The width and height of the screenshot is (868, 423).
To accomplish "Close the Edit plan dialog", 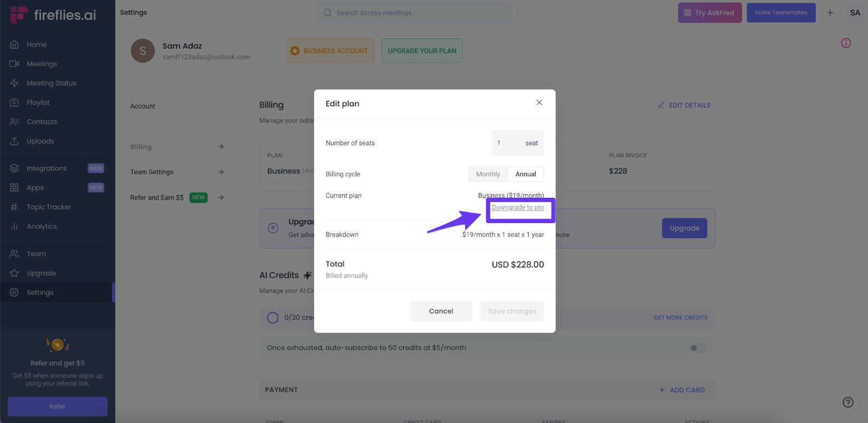I will 539,102.
